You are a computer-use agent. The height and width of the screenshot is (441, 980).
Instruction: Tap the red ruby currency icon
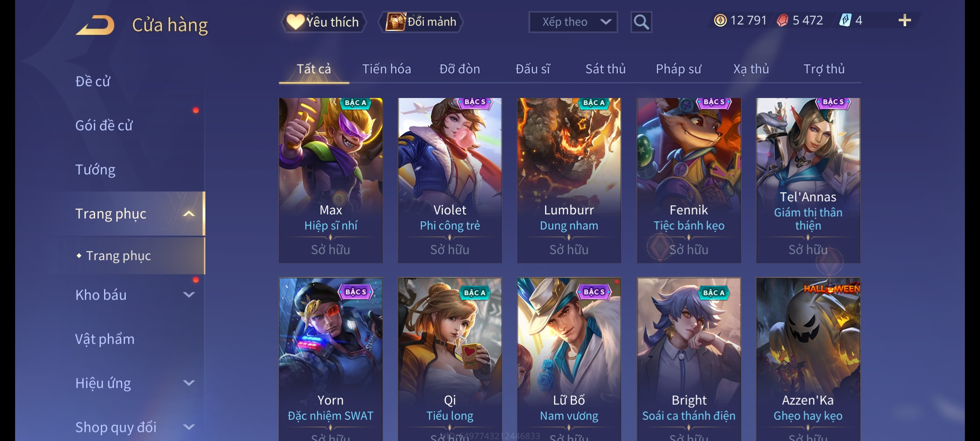pos(782,20)
